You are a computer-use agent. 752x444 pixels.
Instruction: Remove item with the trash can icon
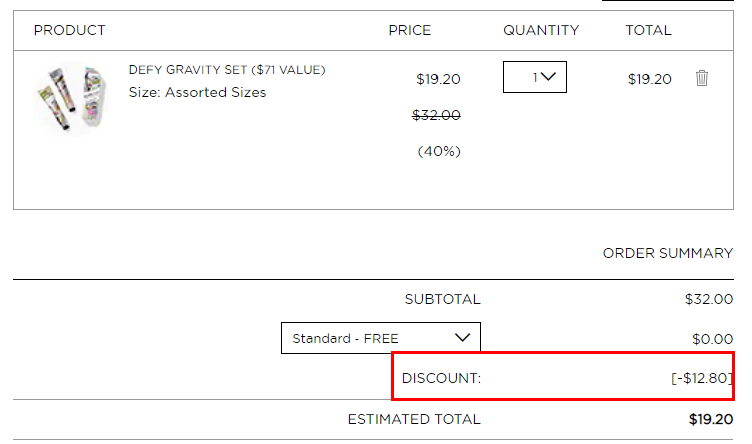(702, 78)
